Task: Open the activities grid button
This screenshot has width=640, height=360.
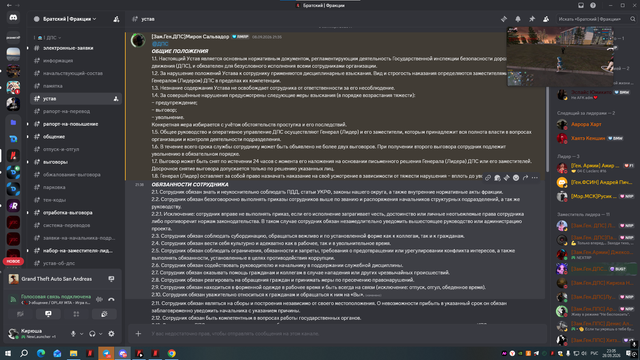Action: tap(76, 314)
